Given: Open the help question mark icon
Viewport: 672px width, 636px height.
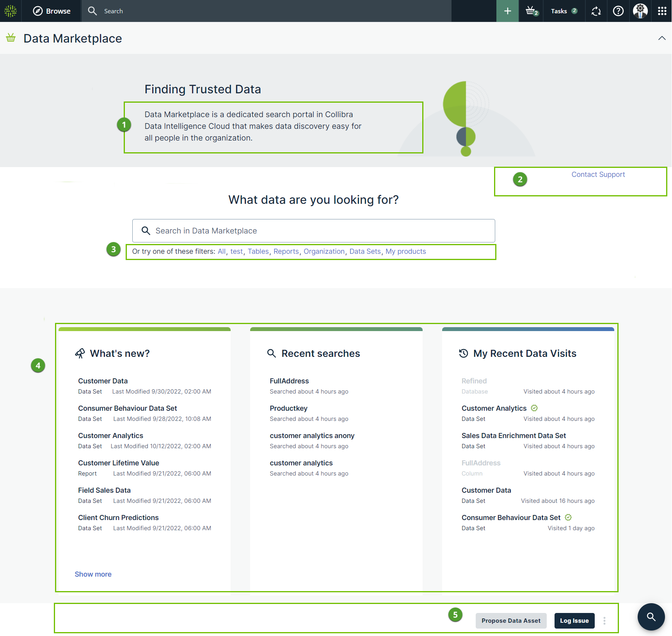Looking at the screenshot, I should coord(618,11).
